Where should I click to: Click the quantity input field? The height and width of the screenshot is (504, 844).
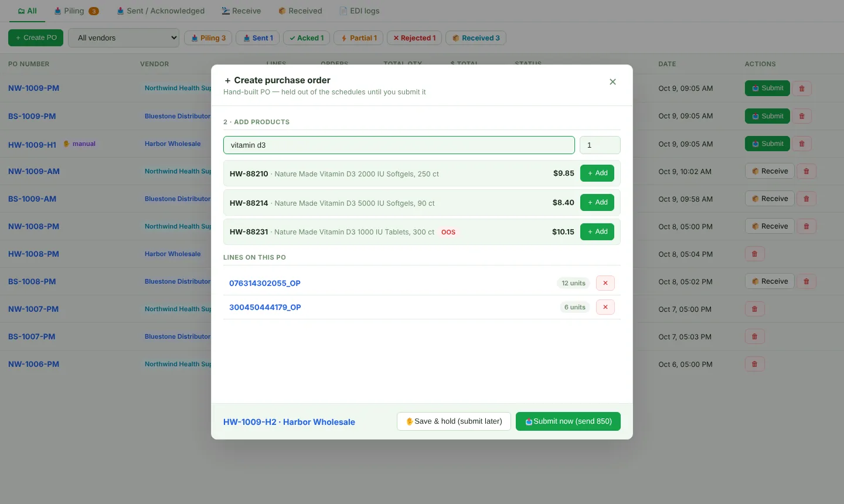point(600,145)
